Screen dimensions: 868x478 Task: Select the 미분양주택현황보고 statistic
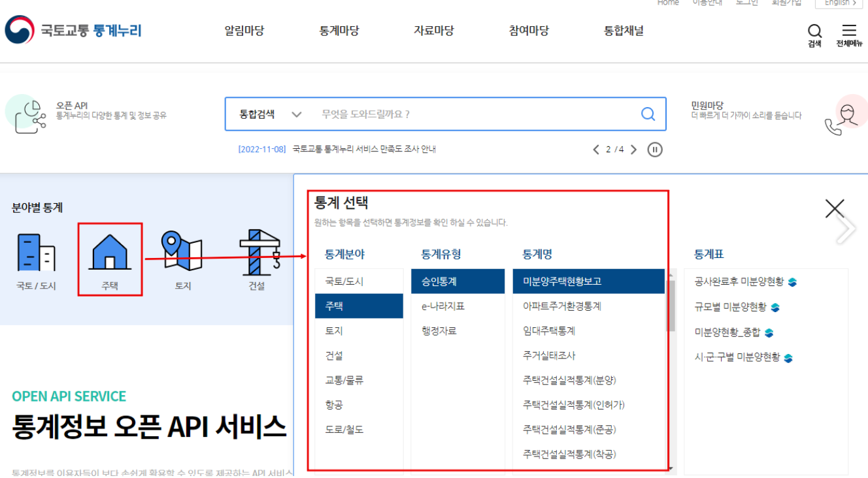pyautogui.click(x=587, y=280)
